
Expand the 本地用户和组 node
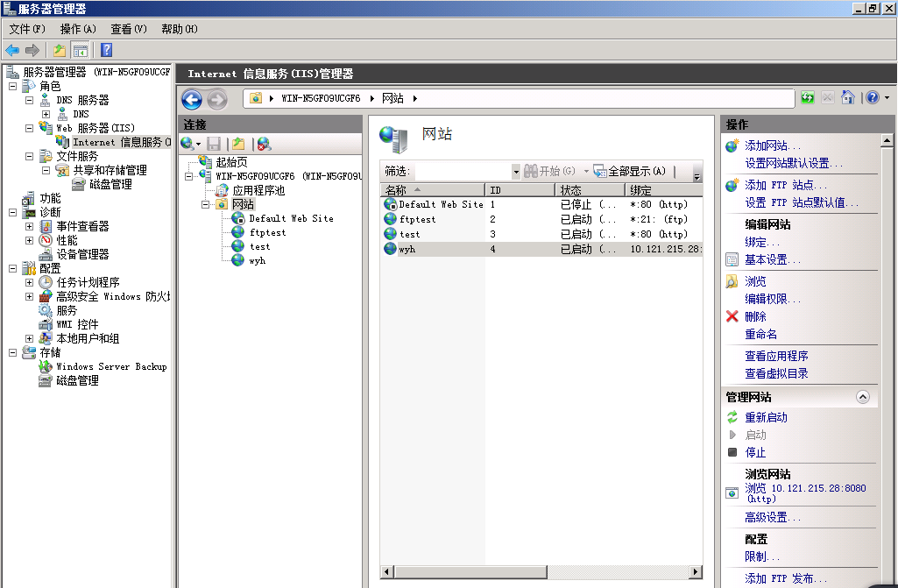pyautogui.click(x=29, y=339)
